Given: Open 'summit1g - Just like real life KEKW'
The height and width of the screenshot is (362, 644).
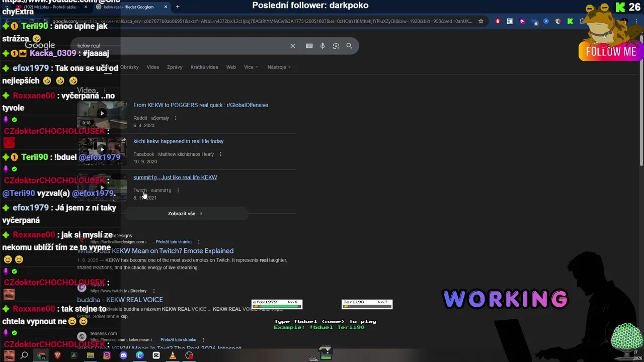Looking at the screenshot, I should pos(175,177).
